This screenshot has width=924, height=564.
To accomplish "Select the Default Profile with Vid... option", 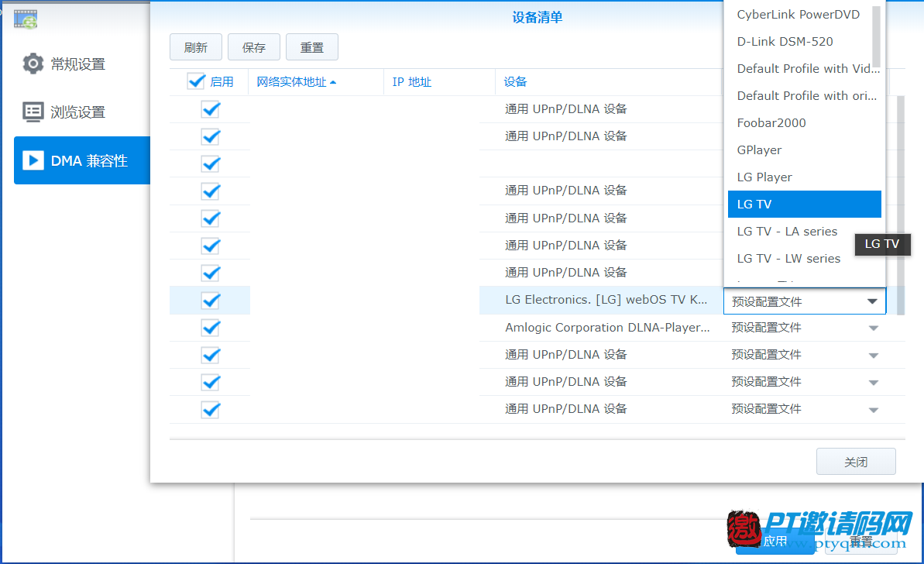I will 805,69.
